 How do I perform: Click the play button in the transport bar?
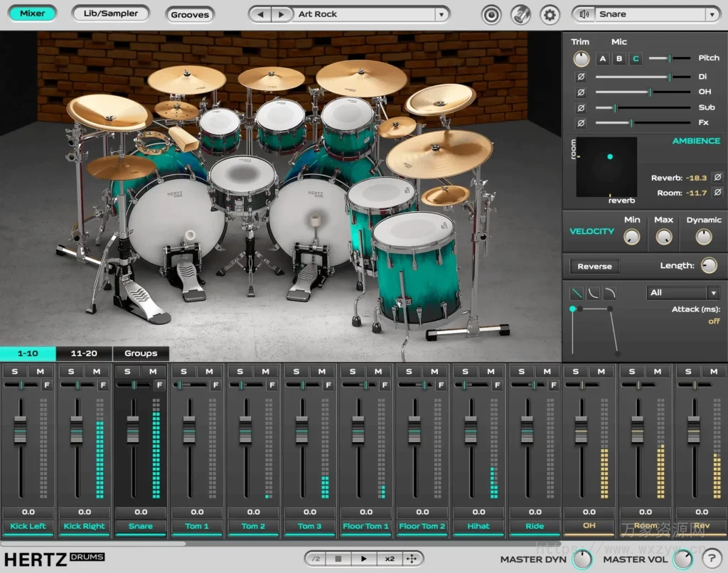[x=363, y=558]
